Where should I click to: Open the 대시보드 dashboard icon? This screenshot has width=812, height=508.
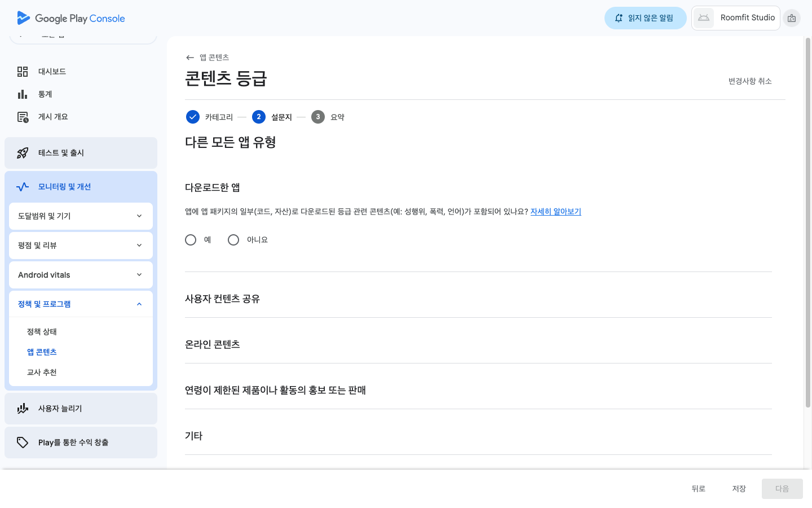coord(23,72)
